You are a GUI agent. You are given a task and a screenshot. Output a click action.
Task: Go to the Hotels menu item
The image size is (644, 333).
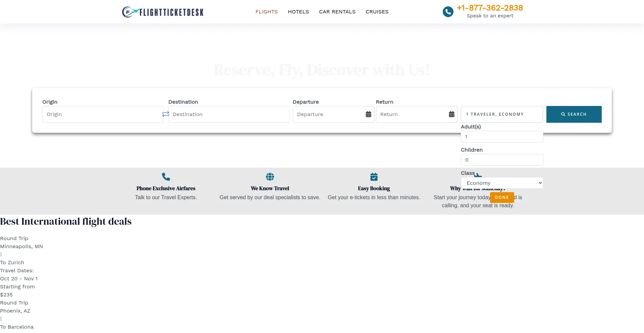click(298, 12)
